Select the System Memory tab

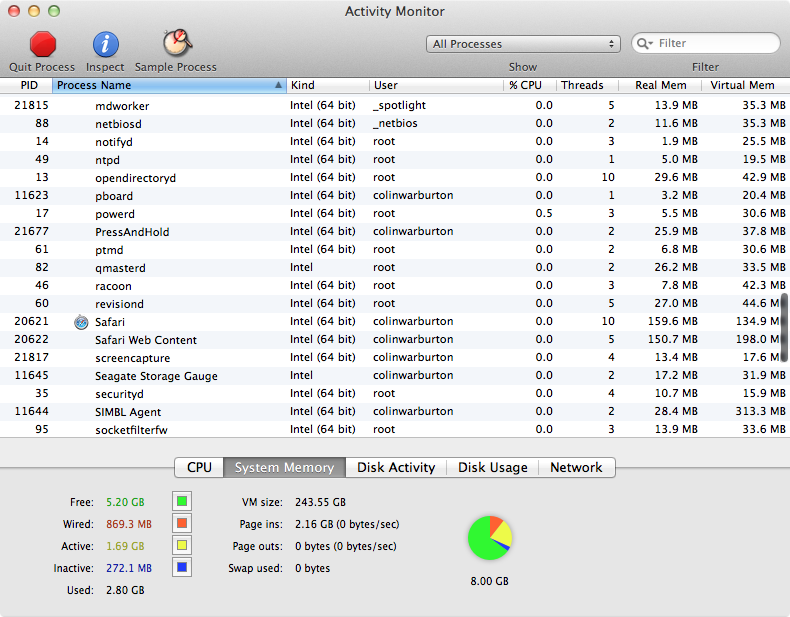(285, 467)
